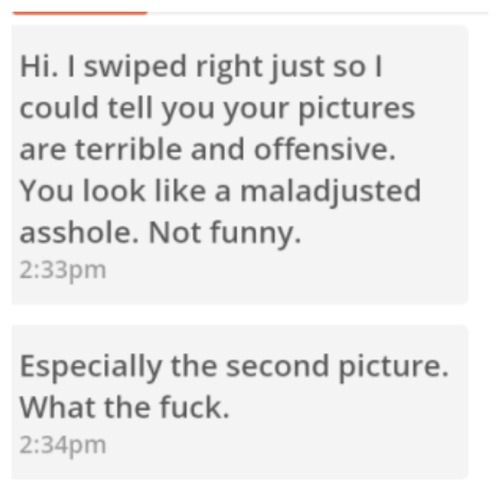Screen dimensions: 500x500
Task: Click the gray inactive tab line
Action: click(318, 13)
